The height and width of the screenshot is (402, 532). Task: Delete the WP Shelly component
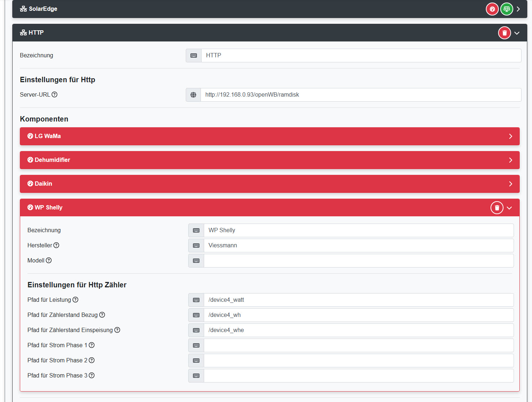point(497,208)
